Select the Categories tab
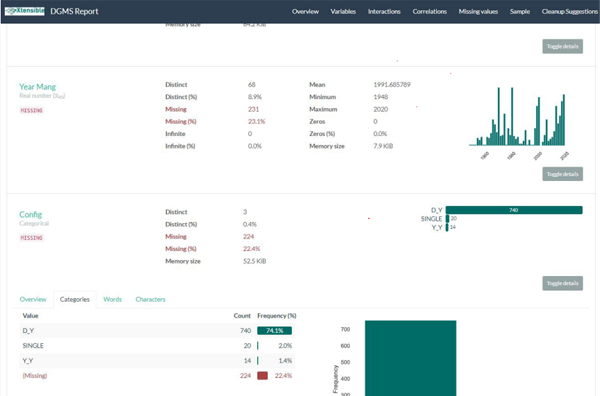 (x=75, y=299)
